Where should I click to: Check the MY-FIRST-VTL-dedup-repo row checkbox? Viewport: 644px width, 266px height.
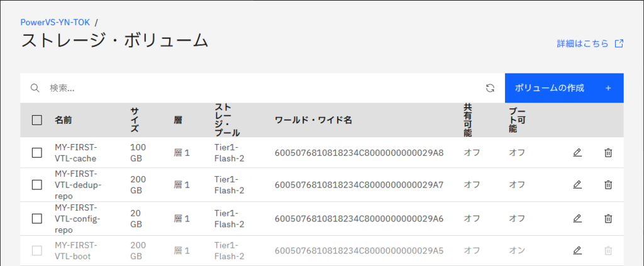click(37, 185)
